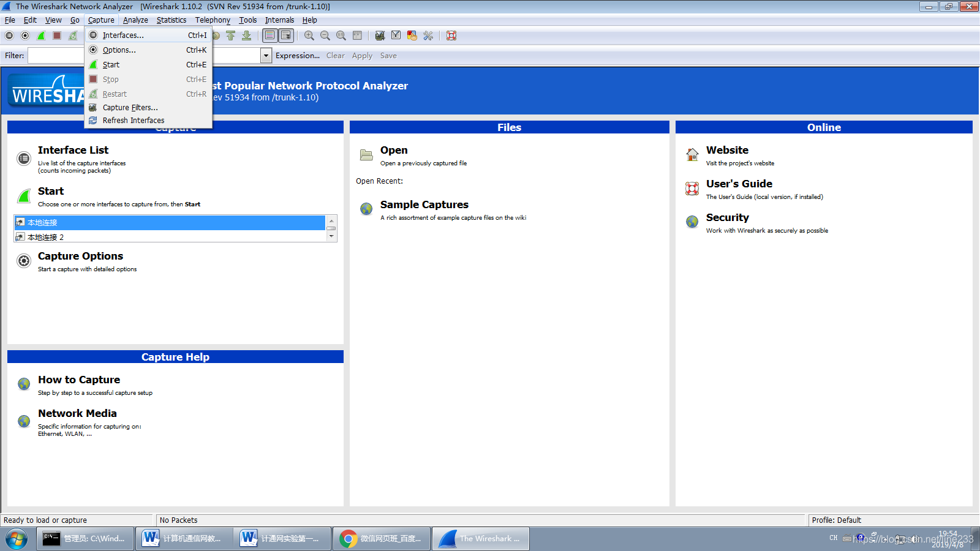
Task: Click the Interface List icon
Action: 24,159
